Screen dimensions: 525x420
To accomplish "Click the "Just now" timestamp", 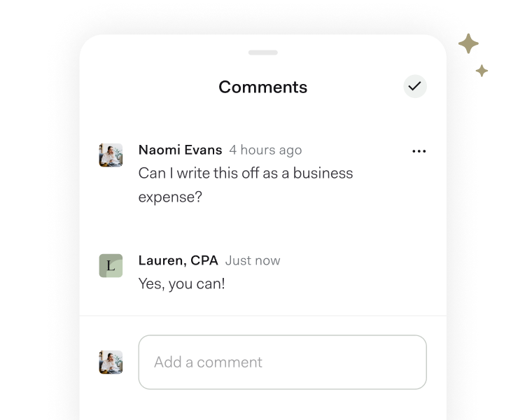I will pyautogui.click(x=253, y=260).
